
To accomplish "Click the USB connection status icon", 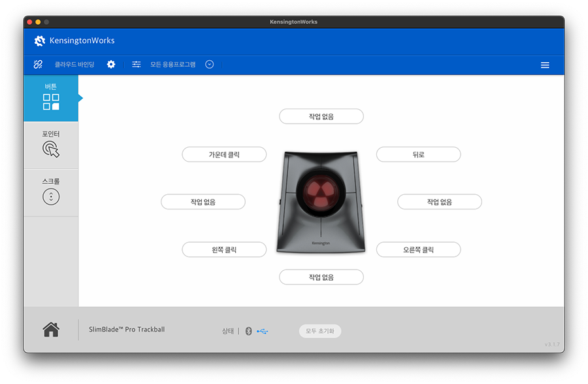I will [x=263, y=331].
